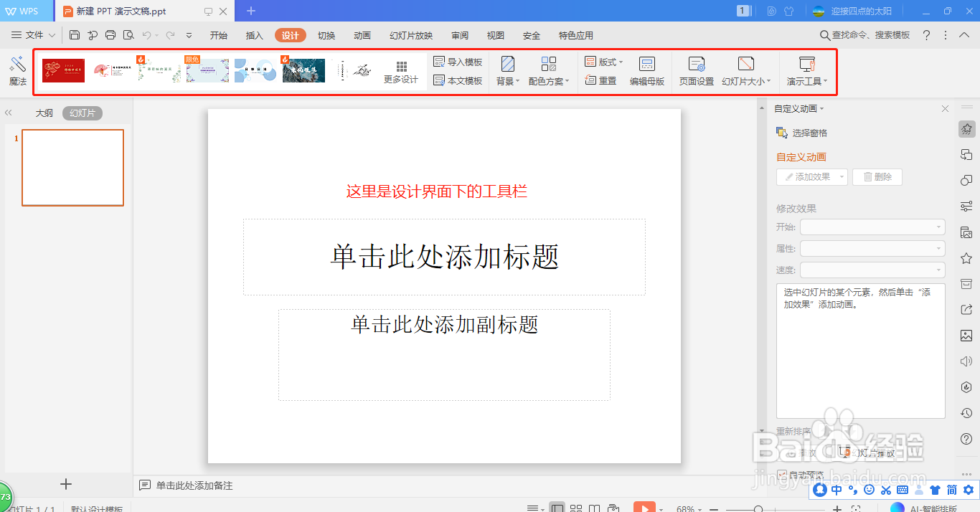Click 导入模板 import template

point(458,62)
